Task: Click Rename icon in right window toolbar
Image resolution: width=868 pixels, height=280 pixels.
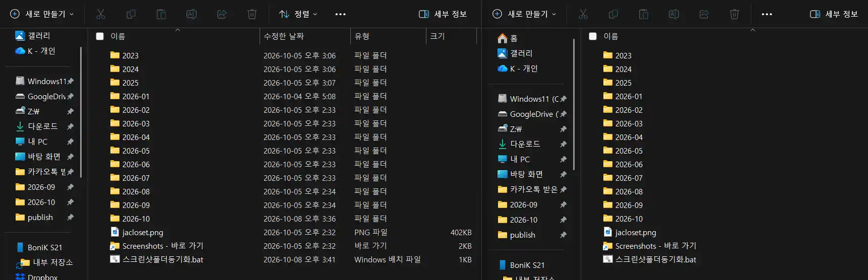Action: pos(674,14)
